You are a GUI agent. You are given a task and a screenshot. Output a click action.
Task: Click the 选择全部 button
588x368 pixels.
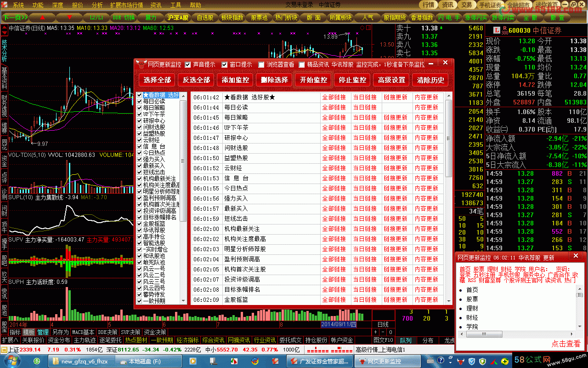(157, 80)
